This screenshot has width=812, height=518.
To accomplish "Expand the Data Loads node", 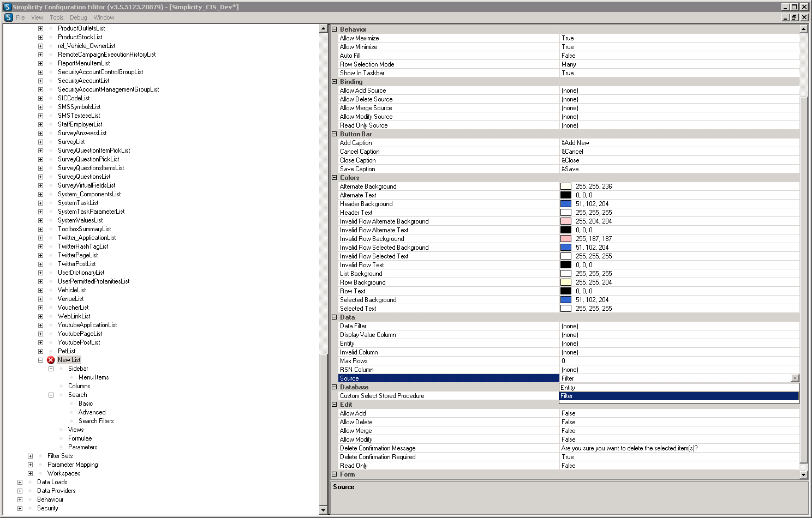I will 20,482.
